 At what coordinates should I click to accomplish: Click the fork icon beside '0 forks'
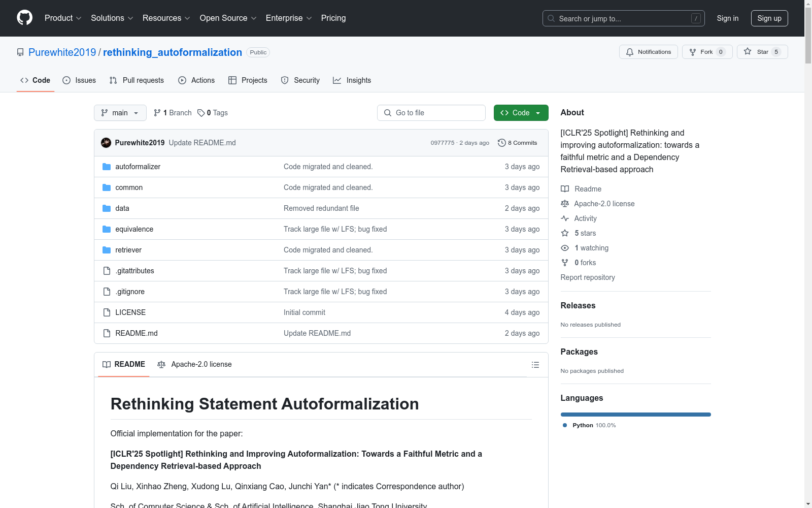coord(565,263)
